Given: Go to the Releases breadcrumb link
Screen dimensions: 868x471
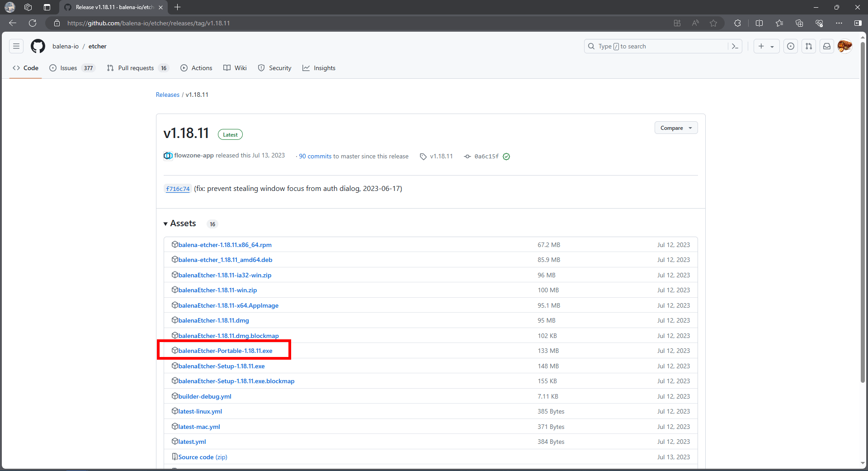Looking at the screenshot, I should tap(168, 95).
